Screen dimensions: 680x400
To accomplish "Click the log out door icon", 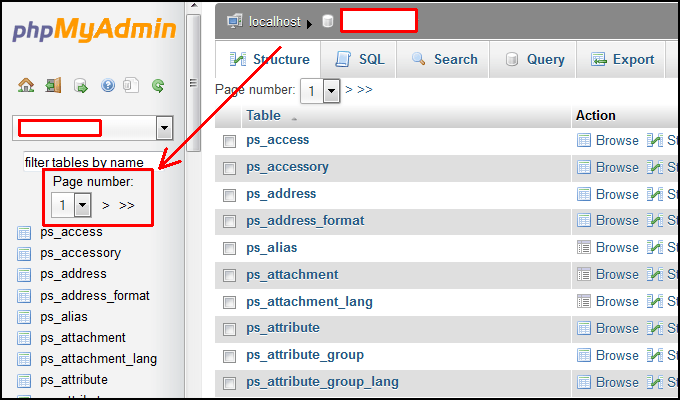I will [x=53, y=85].
